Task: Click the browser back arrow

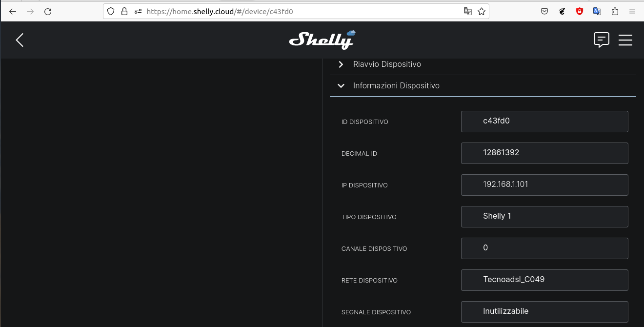Action: [13, 12]
